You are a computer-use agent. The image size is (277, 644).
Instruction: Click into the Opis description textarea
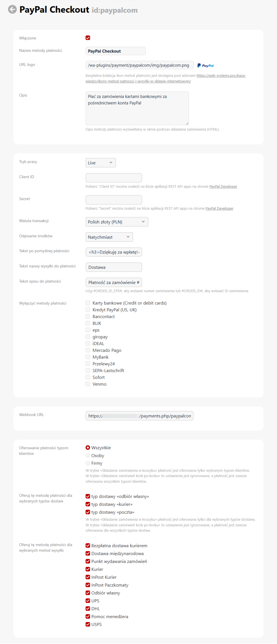pyautogui.click(x=137, y=108)
